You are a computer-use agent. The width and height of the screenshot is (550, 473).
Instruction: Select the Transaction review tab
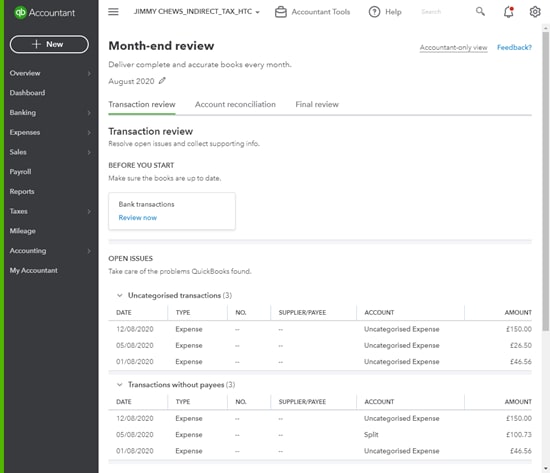point(142,105)
